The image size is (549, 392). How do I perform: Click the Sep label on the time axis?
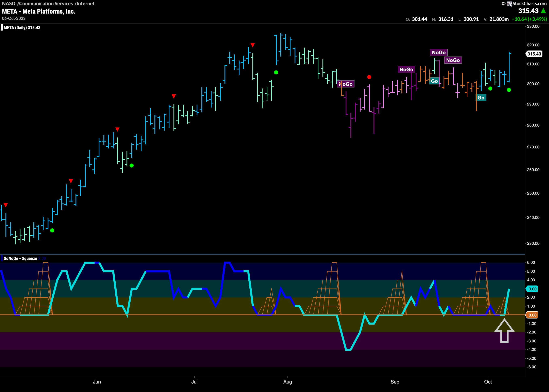click(x=395, y=382)
